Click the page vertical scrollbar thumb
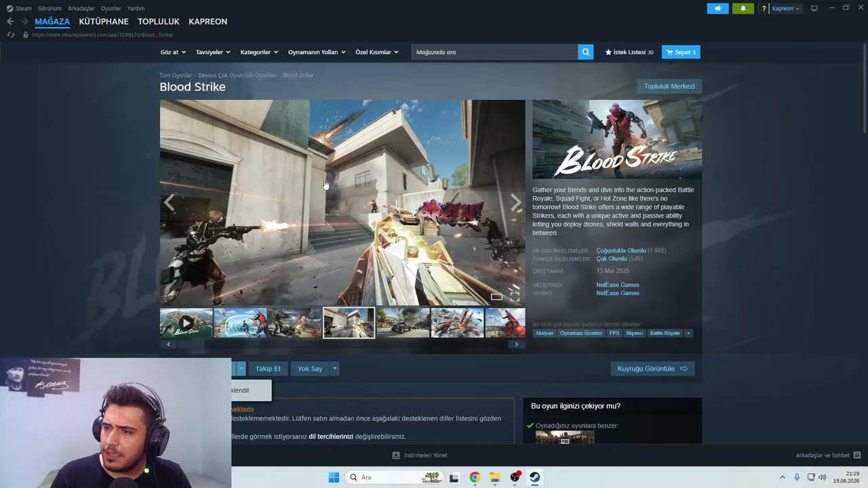 click(x=864, y=88)
